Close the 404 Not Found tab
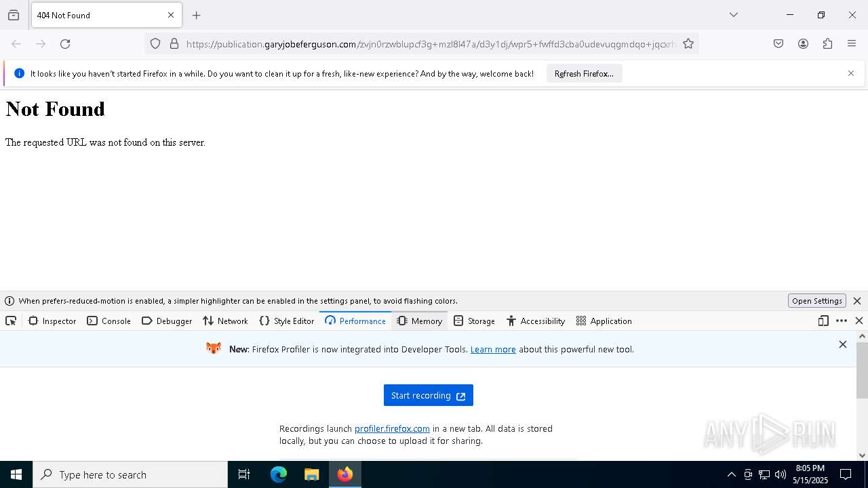 coord(171,15)
